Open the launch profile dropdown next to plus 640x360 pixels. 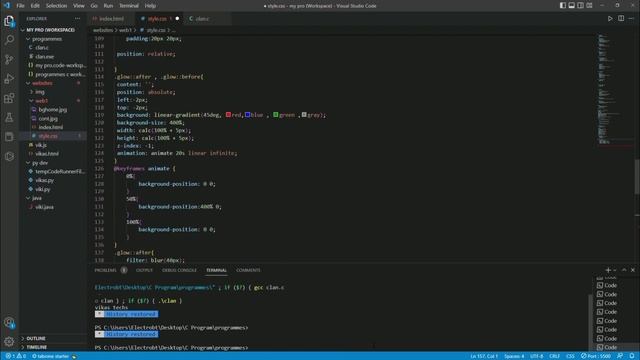(x=615, y=270)
